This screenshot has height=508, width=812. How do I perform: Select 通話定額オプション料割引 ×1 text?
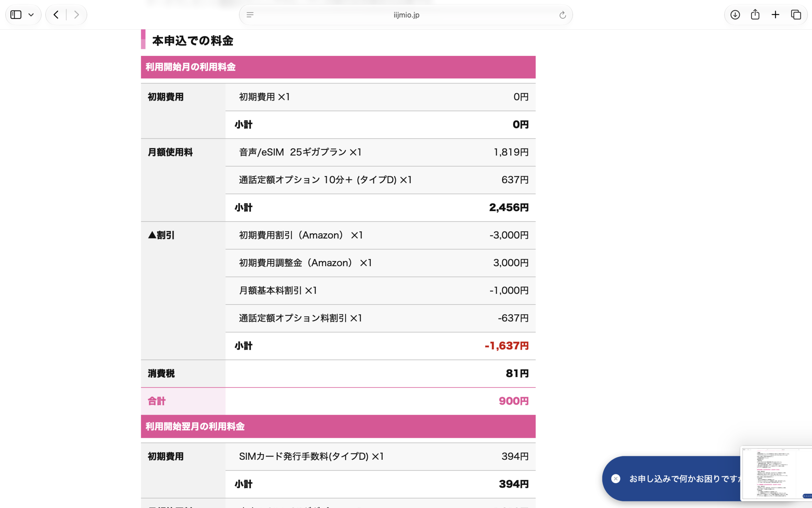point(301,318)
